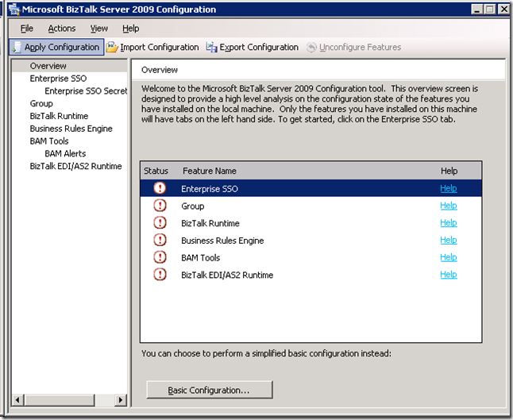Open the Help menu
Image resolution: width=513 pixels, height=420 pixels.
tap(131, 29)
